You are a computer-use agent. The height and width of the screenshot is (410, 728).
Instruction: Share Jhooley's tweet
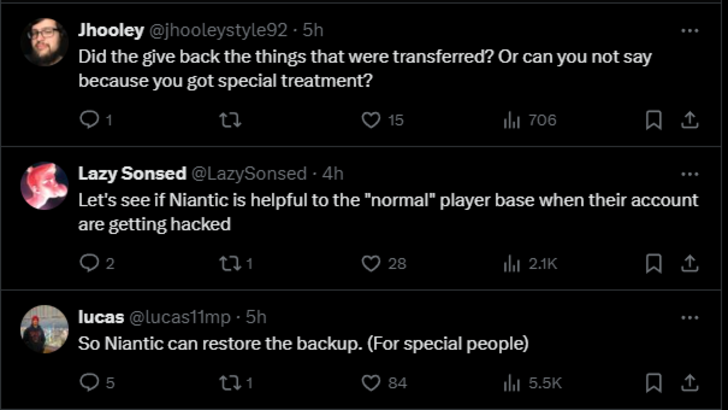tap(689, 120)
